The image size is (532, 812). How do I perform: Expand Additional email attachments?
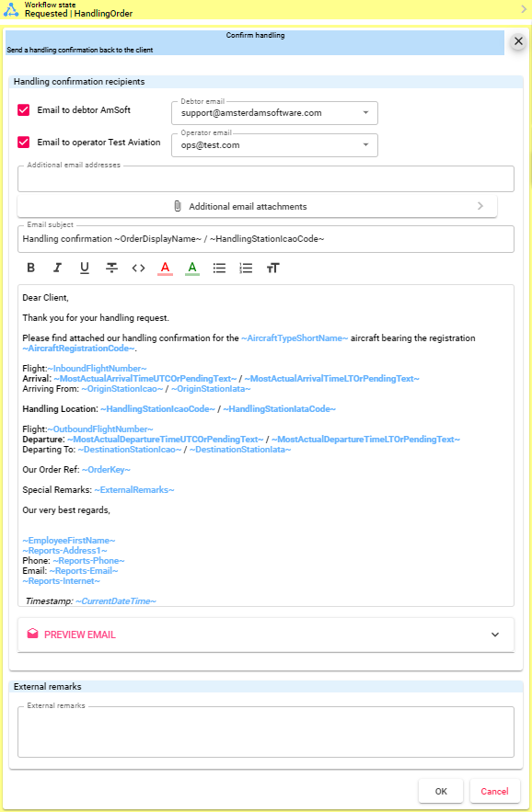point(257,206)
